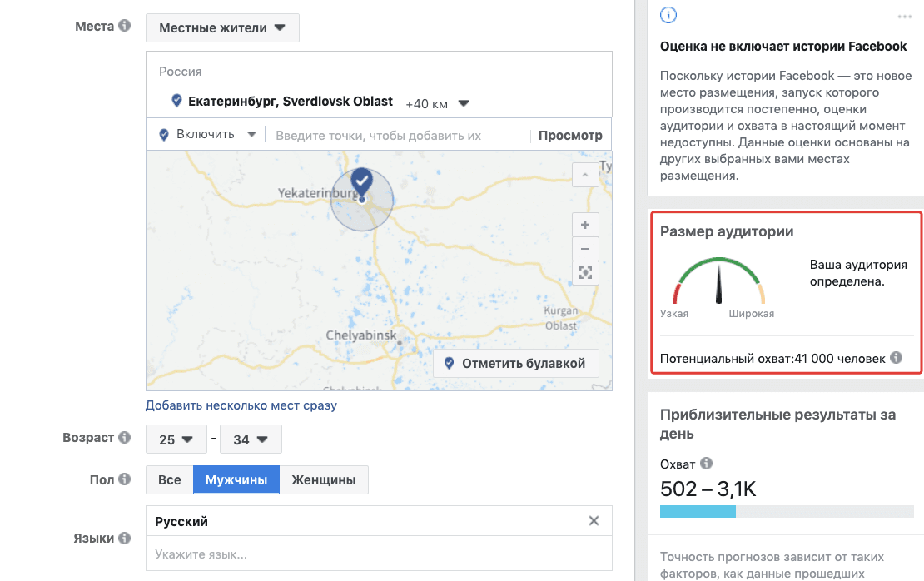
Task: Click Добавить несколько мест сразу link
Action: point(241,405)
